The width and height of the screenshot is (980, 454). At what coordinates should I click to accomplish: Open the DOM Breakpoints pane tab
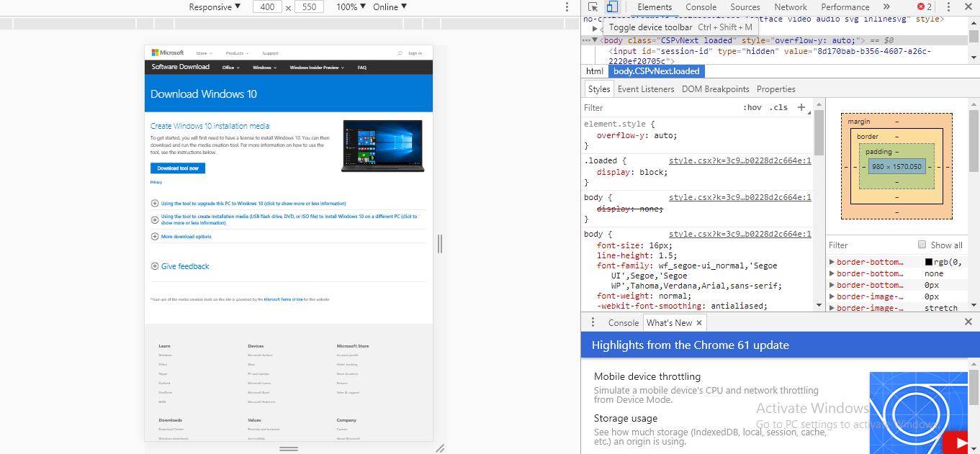(716, 89)
